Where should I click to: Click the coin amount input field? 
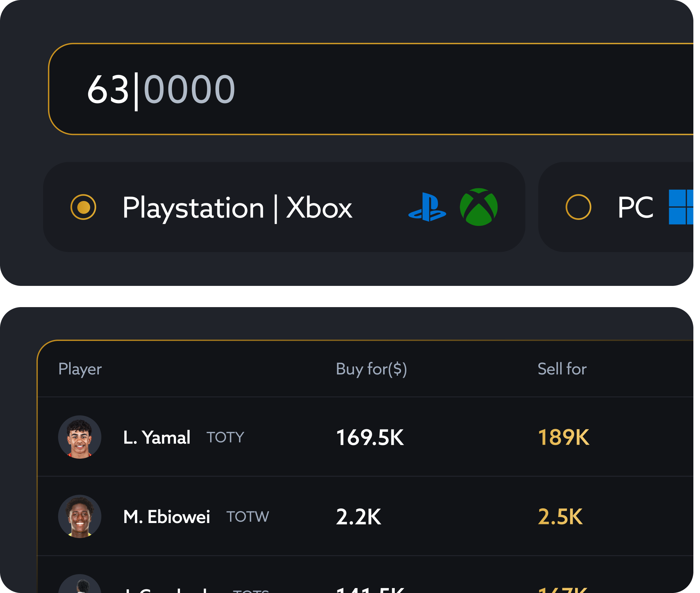(x=370, y=89)
